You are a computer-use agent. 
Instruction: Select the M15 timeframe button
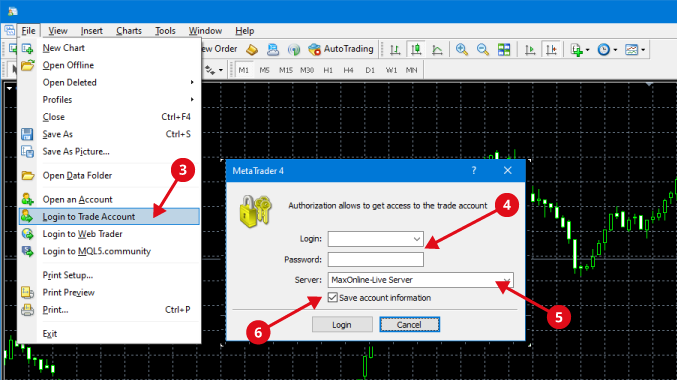pyautogui.click(x=285, y=70)
